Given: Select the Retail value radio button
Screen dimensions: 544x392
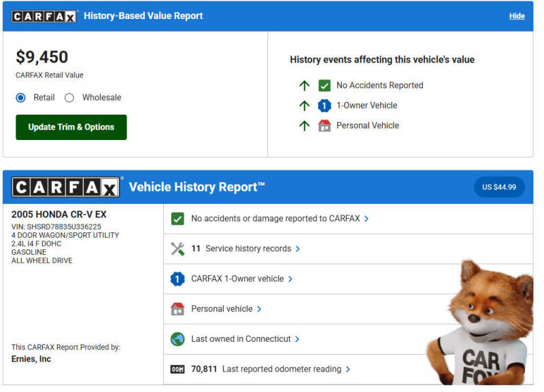Looking at the screenshot, I should (x=20, y=97).
